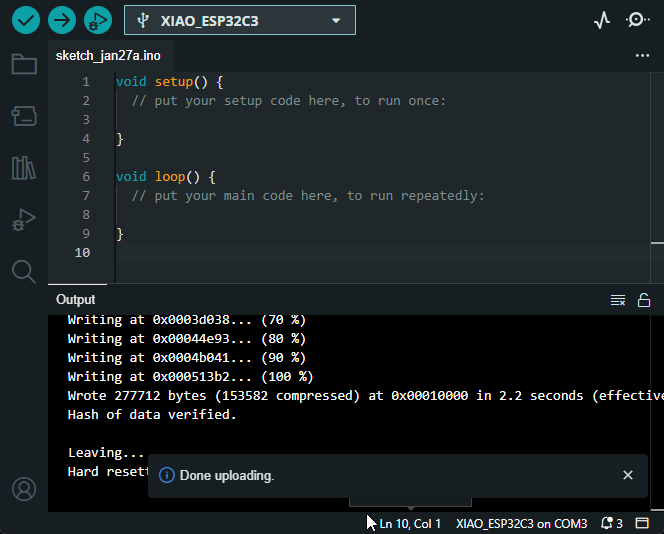Open the Library Manager sidebar icon
This screenshot has width=664, height=534.
24,168
